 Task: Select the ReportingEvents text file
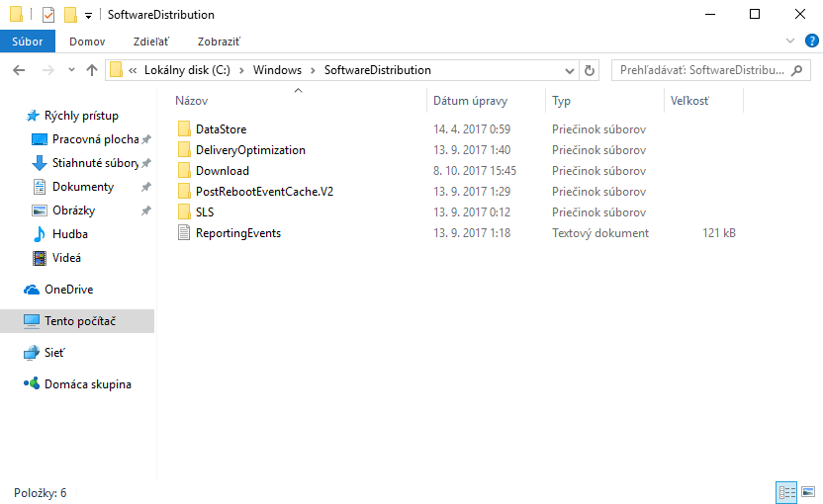point(238,233)
